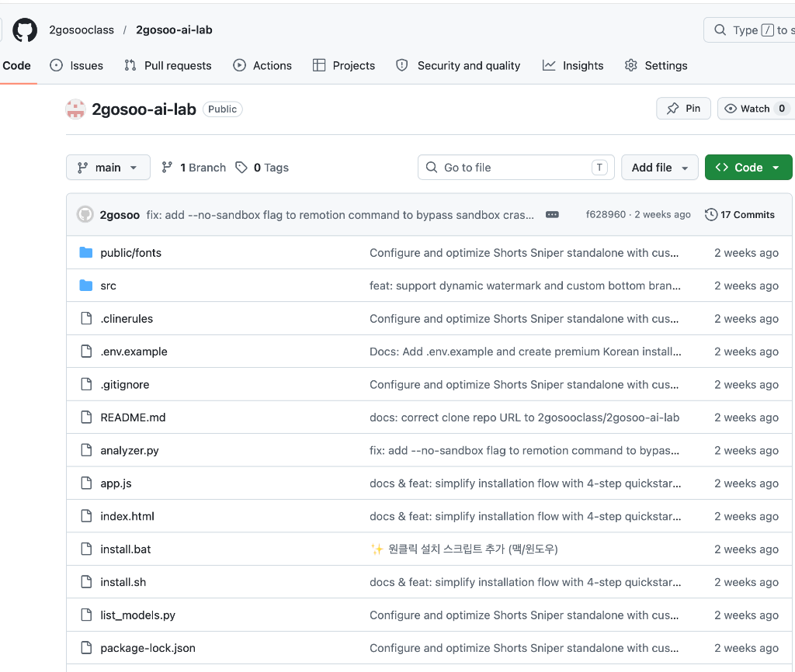The image size is (795, 672).
Task: Open the .clinerules file
Action: pyautogui.click(x=127, y=319)
